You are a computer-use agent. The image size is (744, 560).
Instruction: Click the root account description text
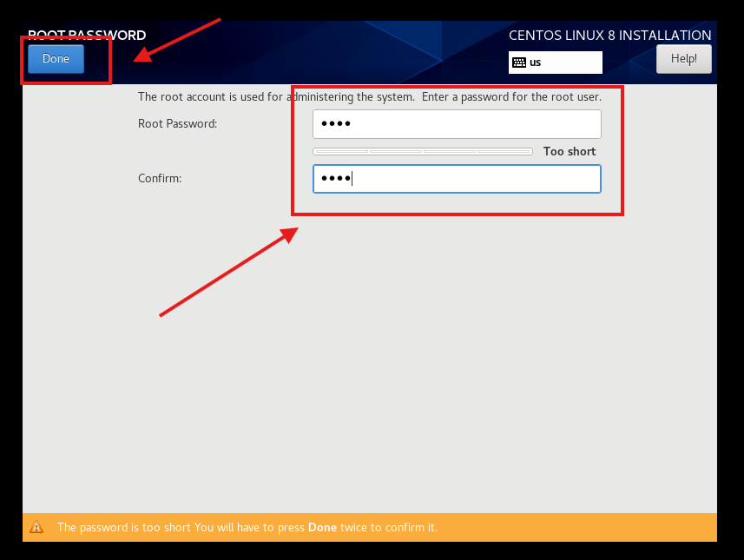pos(369,97)
